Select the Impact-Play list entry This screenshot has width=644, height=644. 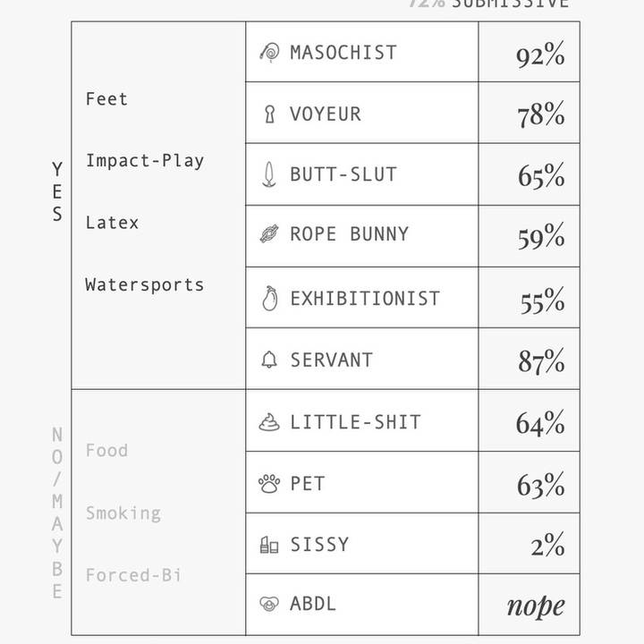pyautogui.click(x=145, y=161)
